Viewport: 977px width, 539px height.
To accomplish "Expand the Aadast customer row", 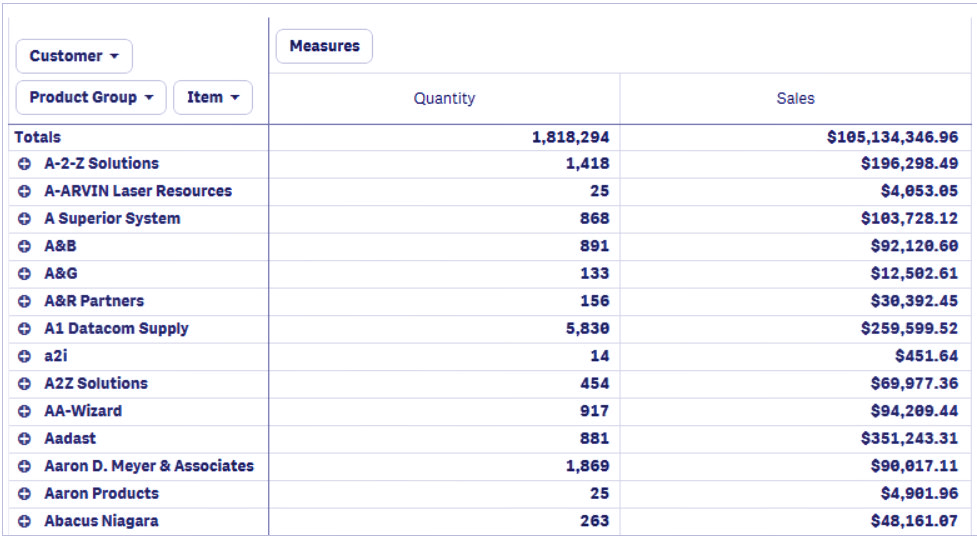I will click(x=24, y=438).
